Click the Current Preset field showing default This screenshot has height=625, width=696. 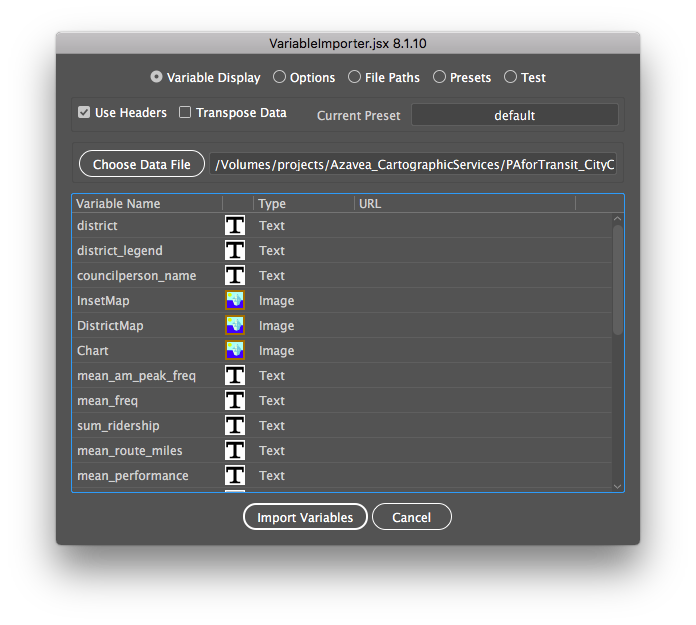pos(514,115)
